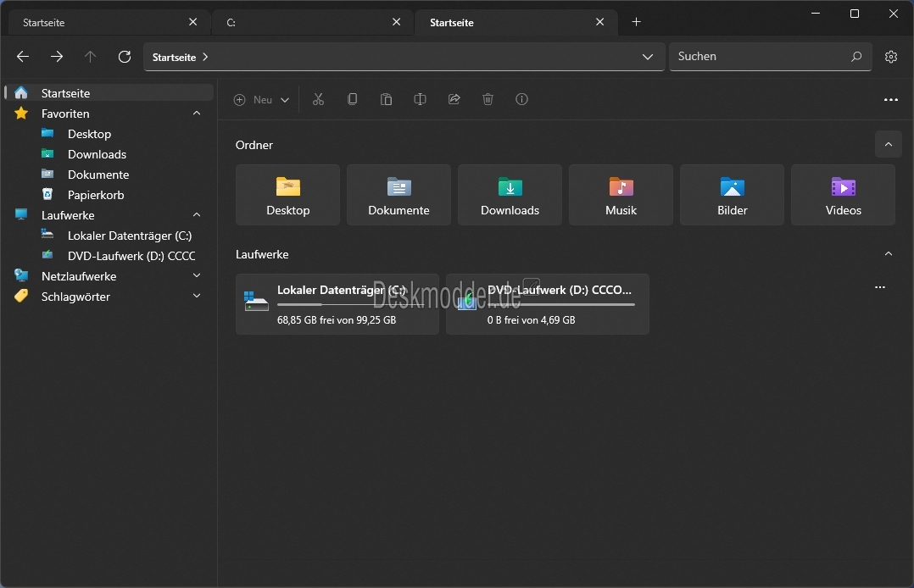Image resolution: width=914 pixels, height=588 pixels.
Task: Open Dokumente in sidebar favorites
Action: click(x=109, y=175)
